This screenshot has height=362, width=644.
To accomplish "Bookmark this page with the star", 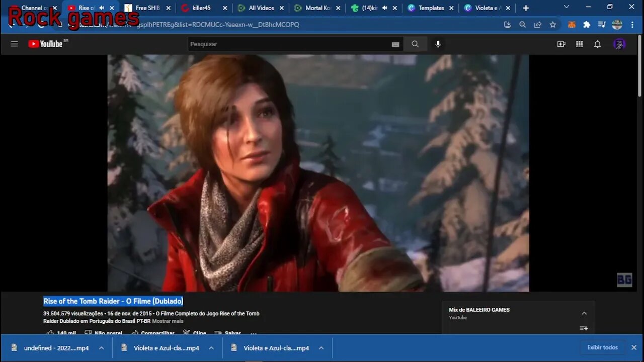I will pos(552,25).
